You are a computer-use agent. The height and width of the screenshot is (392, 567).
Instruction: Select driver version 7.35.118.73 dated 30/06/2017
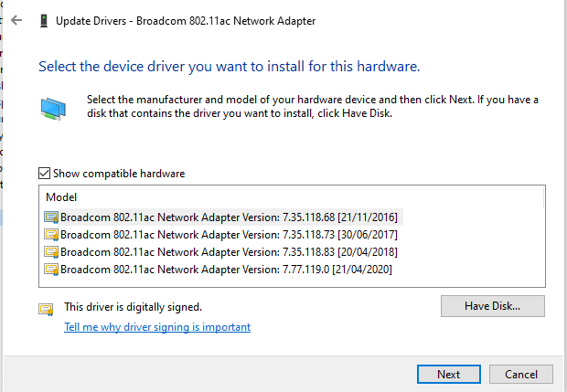(229, 235)
